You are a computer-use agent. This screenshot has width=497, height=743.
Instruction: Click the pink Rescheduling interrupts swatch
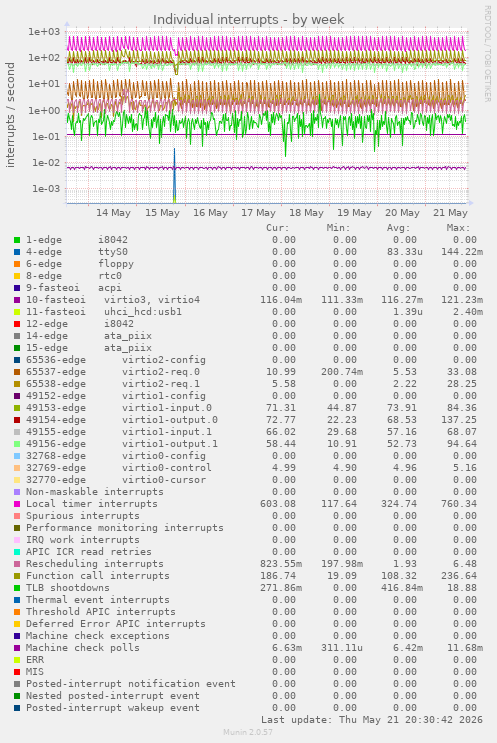(17, 564)
